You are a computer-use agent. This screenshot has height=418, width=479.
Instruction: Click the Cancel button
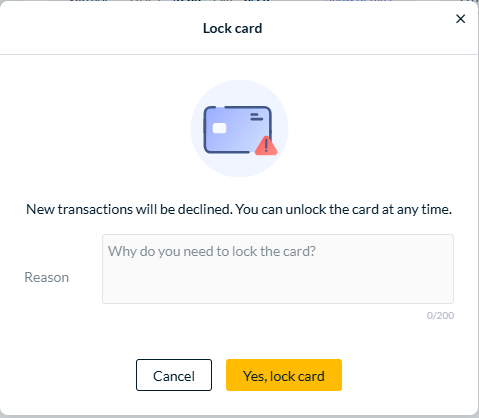click(x=174, y=375)
